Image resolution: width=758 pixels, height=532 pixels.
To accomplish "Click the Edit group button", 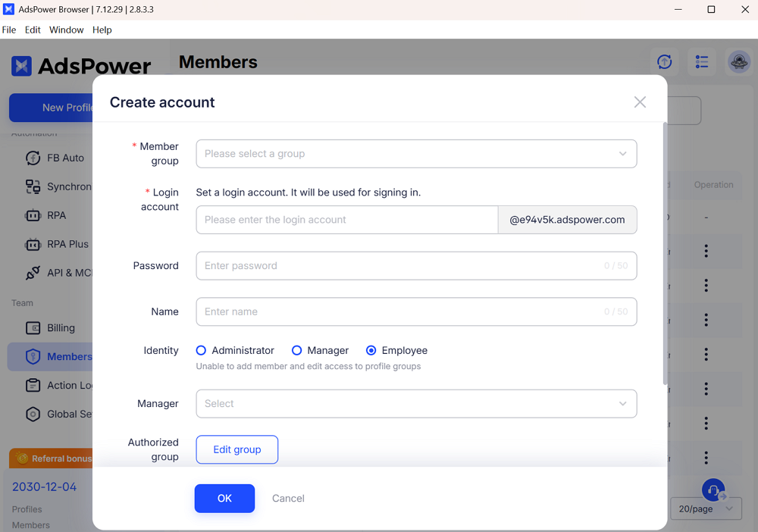I will [236, 449].
